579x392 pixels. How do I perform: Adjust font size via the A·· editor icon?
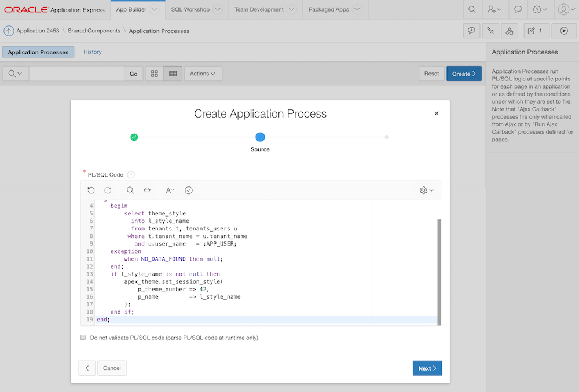169,190
